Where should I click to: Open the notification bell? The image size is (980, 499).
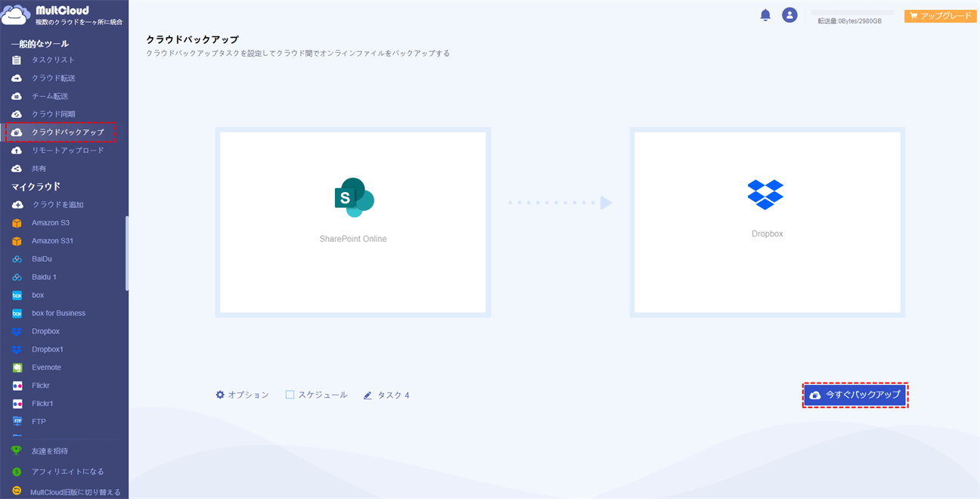point(765,15)
